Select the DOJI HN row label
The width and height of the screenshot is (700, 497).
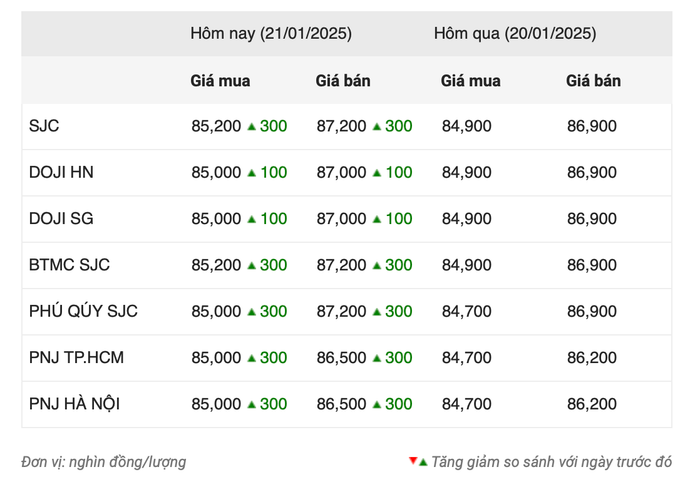tap(61, 172)
